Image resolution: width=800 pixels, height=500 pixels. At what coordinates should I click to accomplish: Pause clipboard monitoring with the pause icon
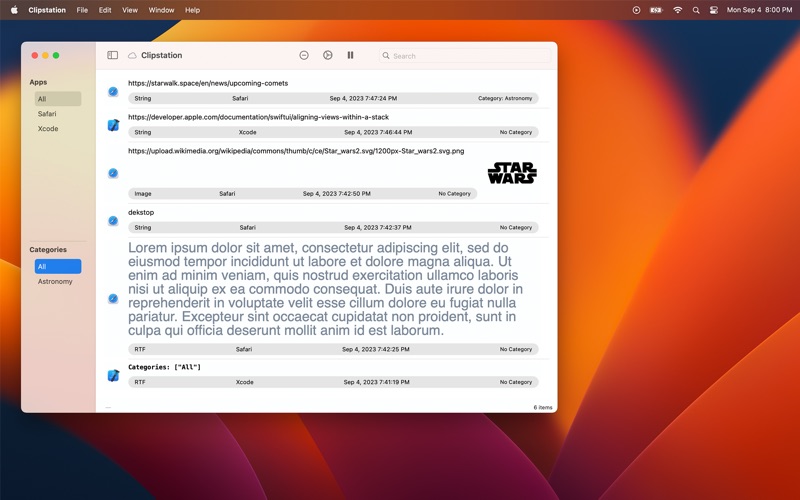tap(351, 55)
